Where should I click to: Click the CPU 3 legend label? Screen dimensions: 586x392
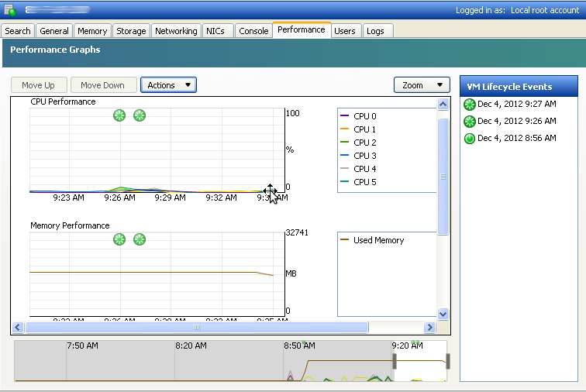point(365,156)
